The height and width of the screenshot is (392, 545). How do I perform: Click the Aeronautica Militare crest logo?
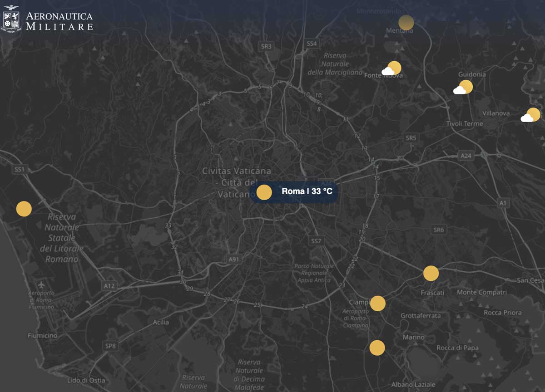[x=12, y=20]
